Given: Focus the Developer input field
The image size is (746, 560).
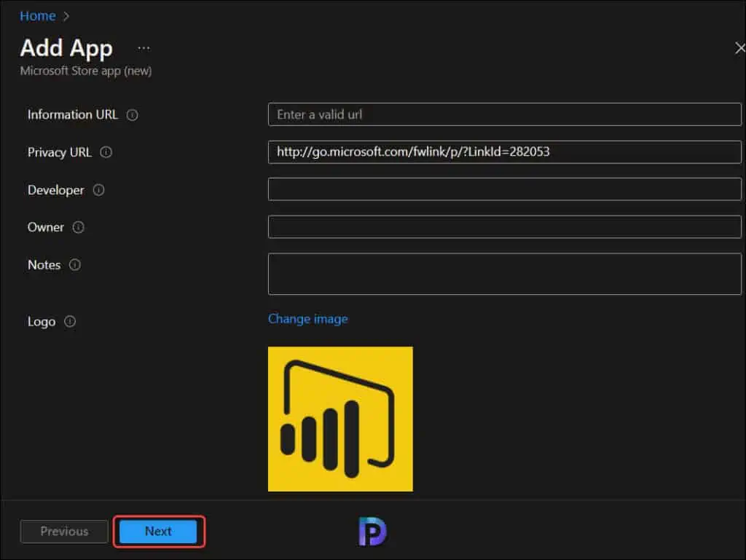Looking at the screenshot, I should click(504, 189).
